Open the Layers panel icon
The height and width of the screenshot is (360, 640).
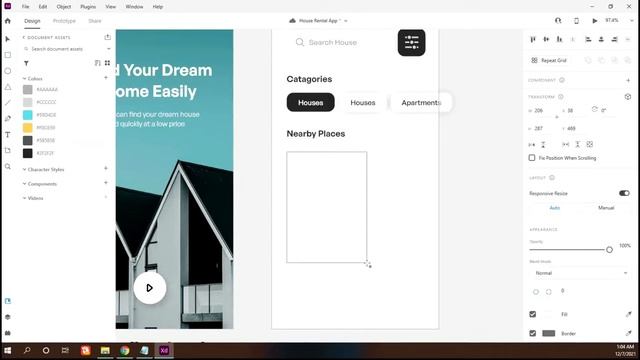[x=7, y=317]
